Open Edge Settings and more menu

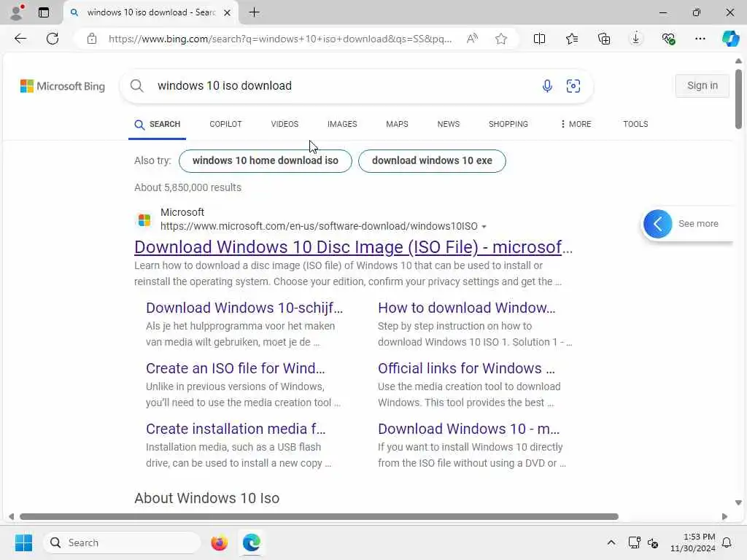[x=700, y=39]
